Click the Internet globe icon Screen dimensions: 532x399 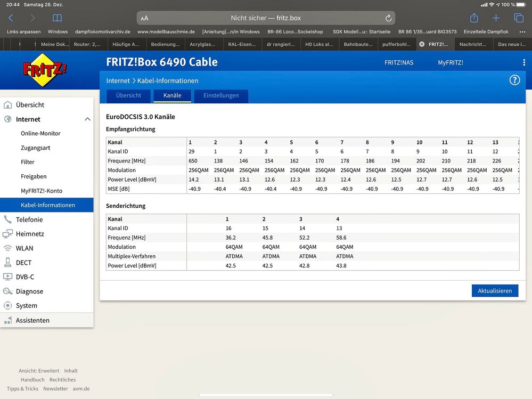click(8, 119)
